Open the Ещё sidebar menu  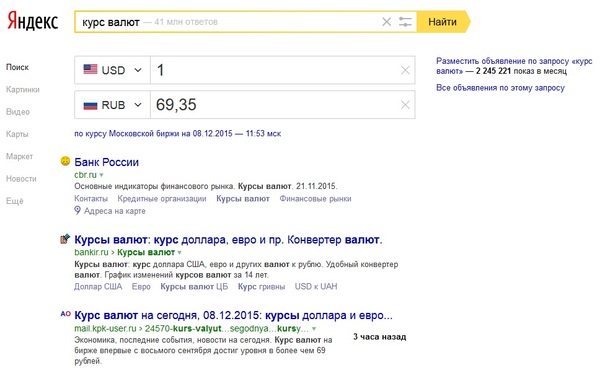click(x=15, y=201)
